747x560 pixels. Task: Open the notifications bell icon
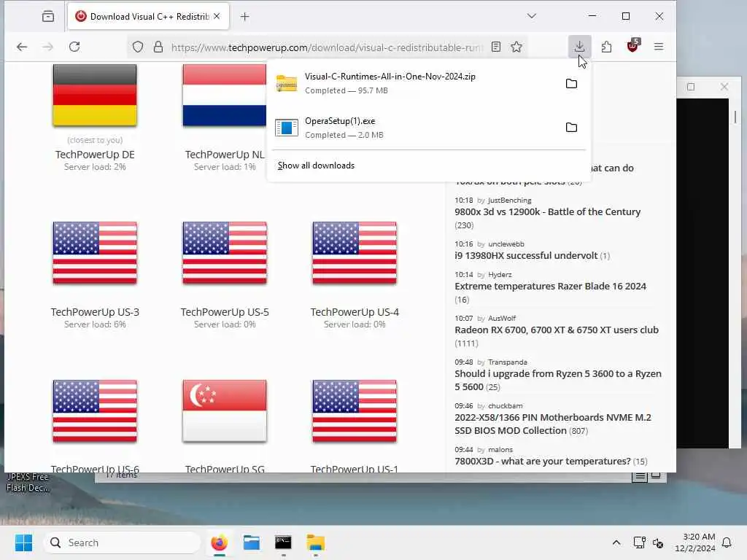click(727, 542)
